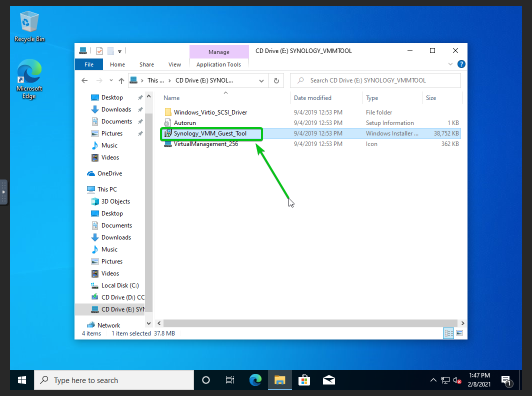
Task: Switch to details view layout
Action: pyautogui.click(x=448, y=333)
